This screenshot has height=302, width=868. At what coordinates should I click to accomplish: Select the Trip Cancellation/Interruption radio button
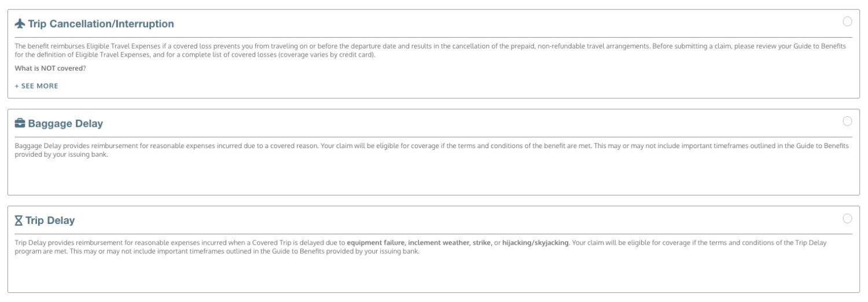click(847, 22)
